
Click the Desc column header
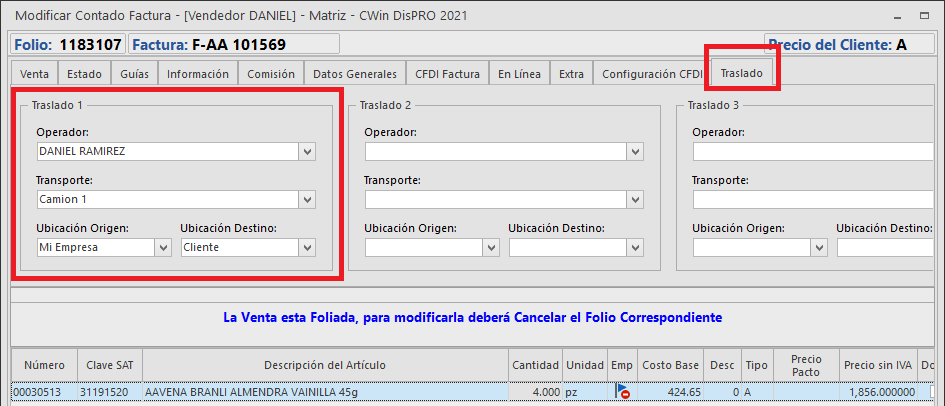(722, 365)
